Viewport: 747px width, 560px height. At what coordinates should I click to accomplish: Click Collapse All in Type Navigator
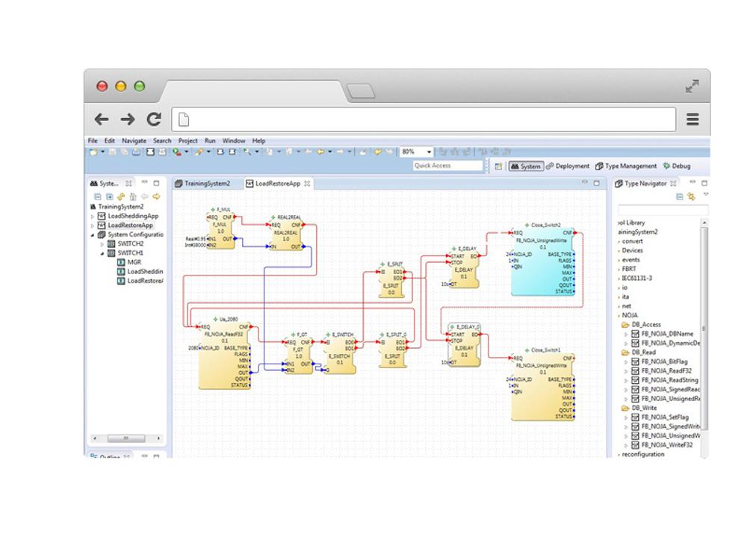click(680, 196)
